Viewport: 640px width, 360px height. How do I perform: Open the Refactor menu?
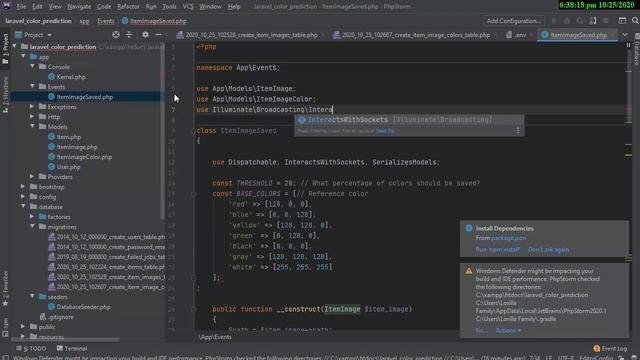coord(128,7)
